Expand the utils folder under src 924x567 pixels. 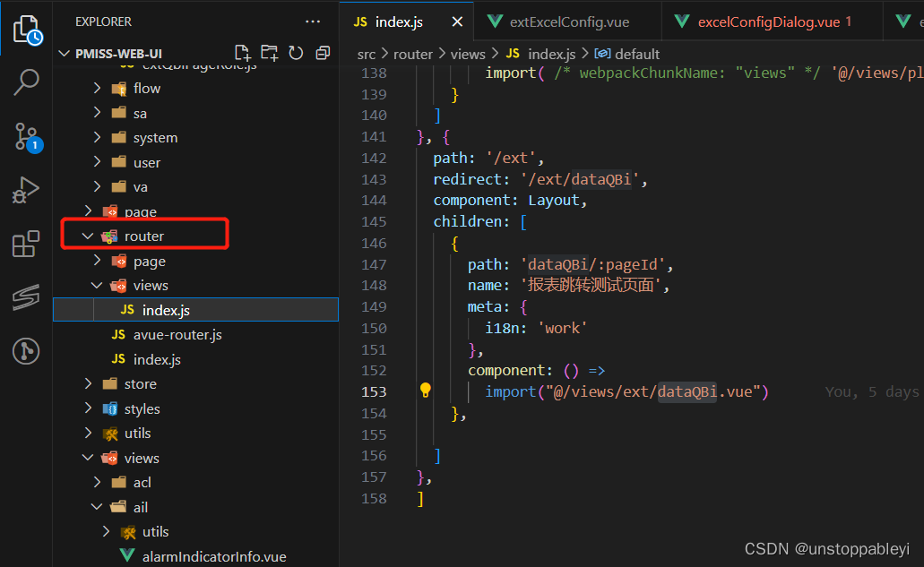(x=89, y=434)
